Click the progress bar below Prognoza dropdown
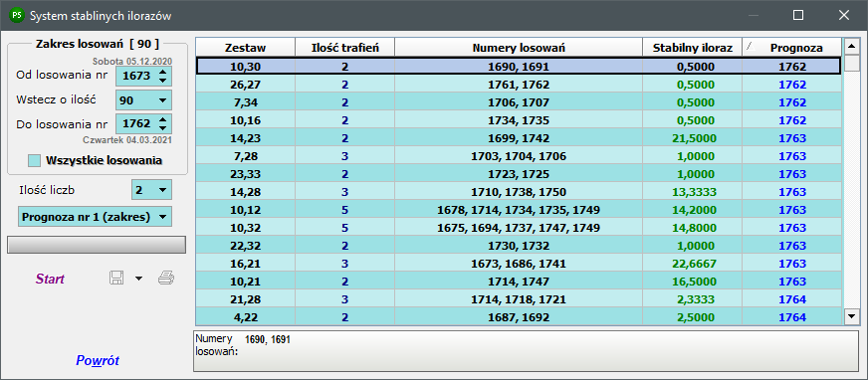This screenshot has height=380, width=868. [x=97, y=245]
